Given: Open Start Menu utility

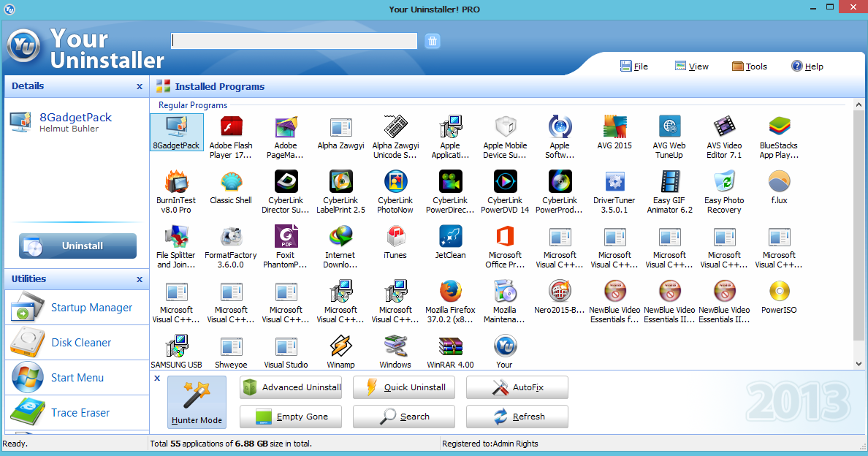Looking at the screenshot, I should [x=77, y=377].
